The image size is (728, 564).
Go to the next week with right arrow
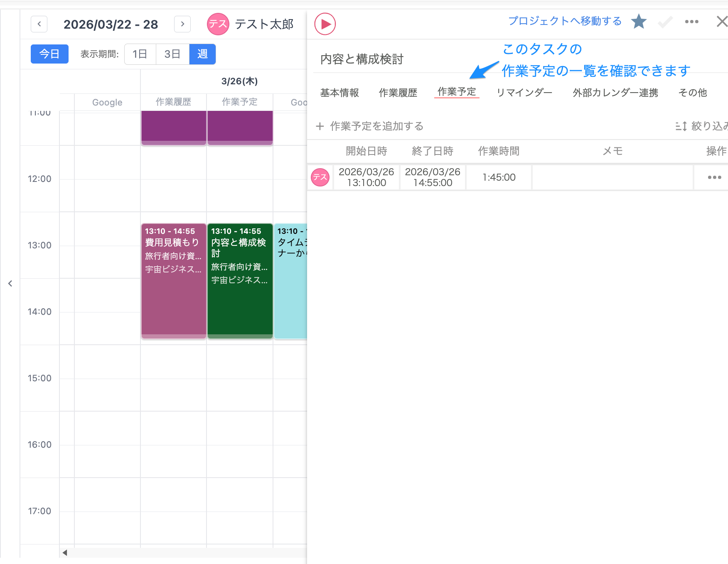tap(182, 24)
